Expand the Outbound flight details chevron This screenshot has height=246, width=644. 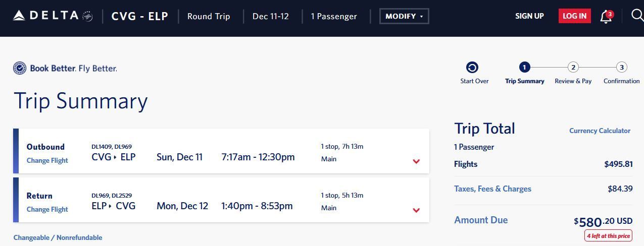click(416, 161)
